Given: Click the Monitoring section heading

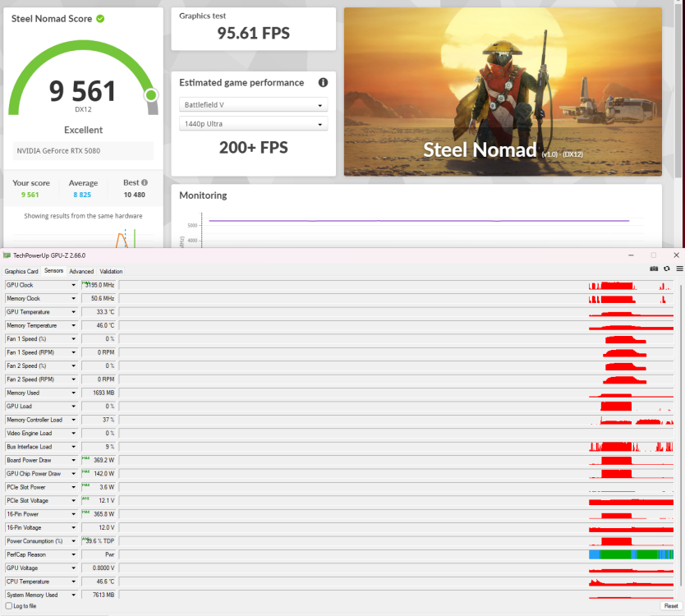Looking at the screenshot, I should coord(203,195).
